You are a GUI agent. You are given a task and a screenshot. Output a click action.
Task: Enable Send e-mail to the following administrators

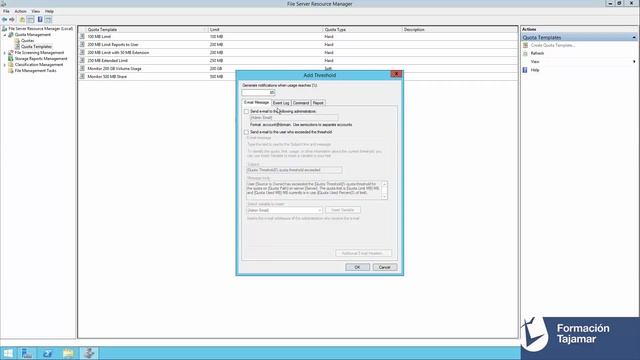click(x=246, y=111)
